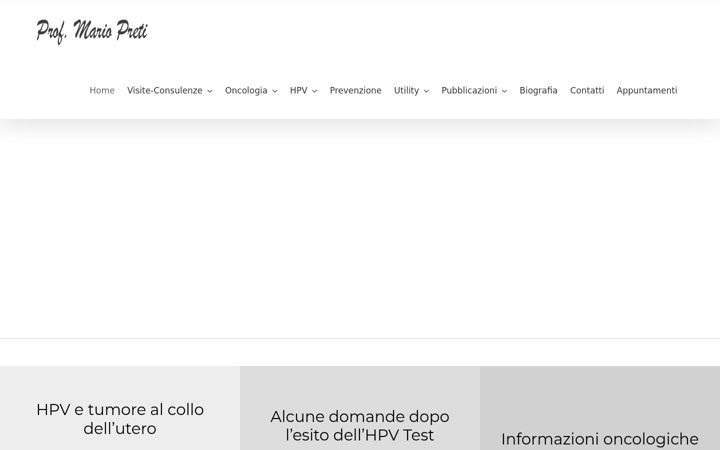
Task: Open the Oncologia menu item
Action: 246,90
